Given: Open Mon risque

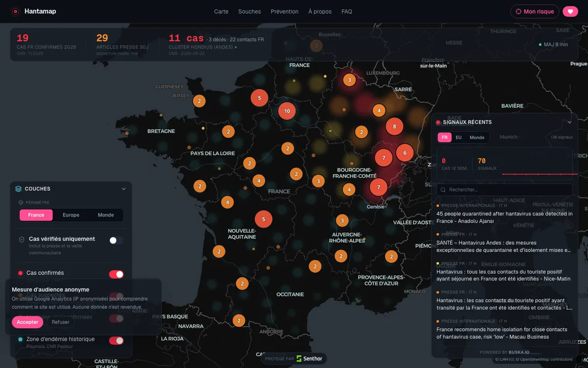Looking at the screenshot, I should (x=535, y=11).
